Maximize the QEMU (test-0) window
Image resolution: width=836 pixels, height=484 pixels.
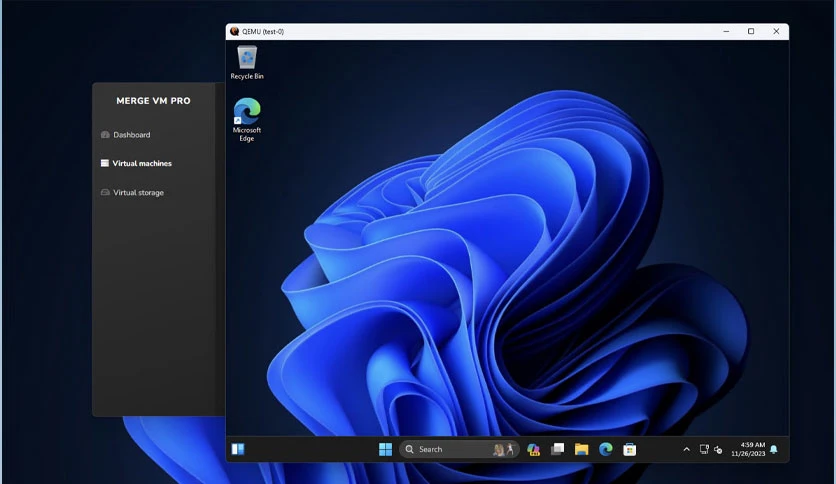click(751, 31)
